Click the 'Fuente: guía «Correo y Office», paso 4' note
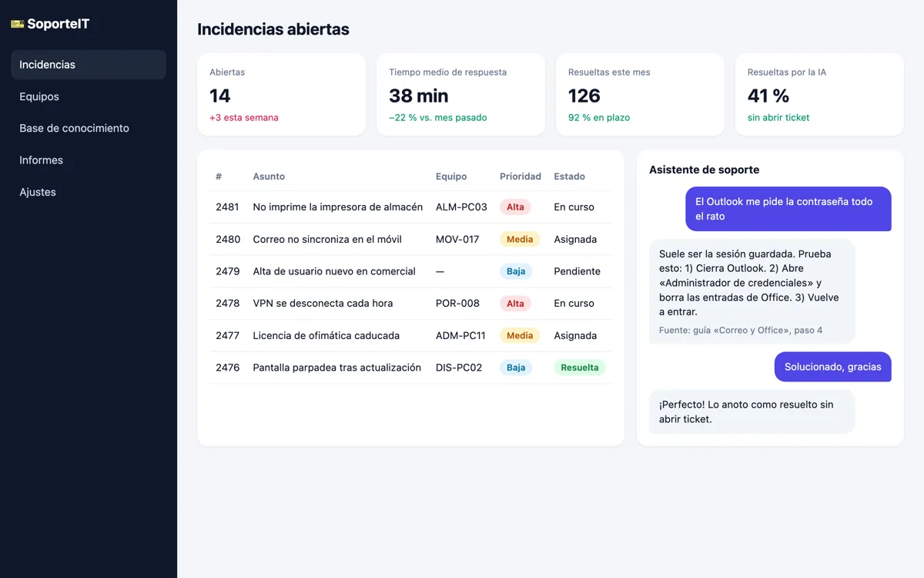 coord(741,330)
